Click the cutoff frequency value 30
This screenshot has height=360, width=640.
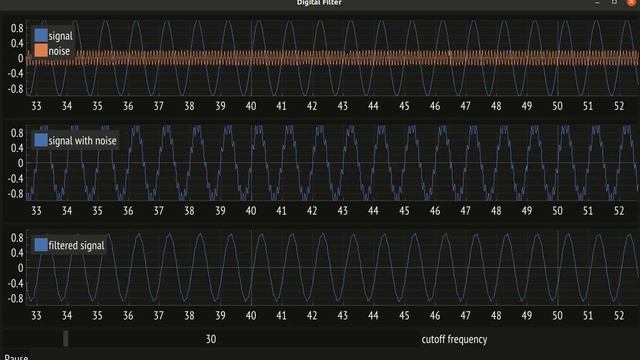(x=211, y=339)
